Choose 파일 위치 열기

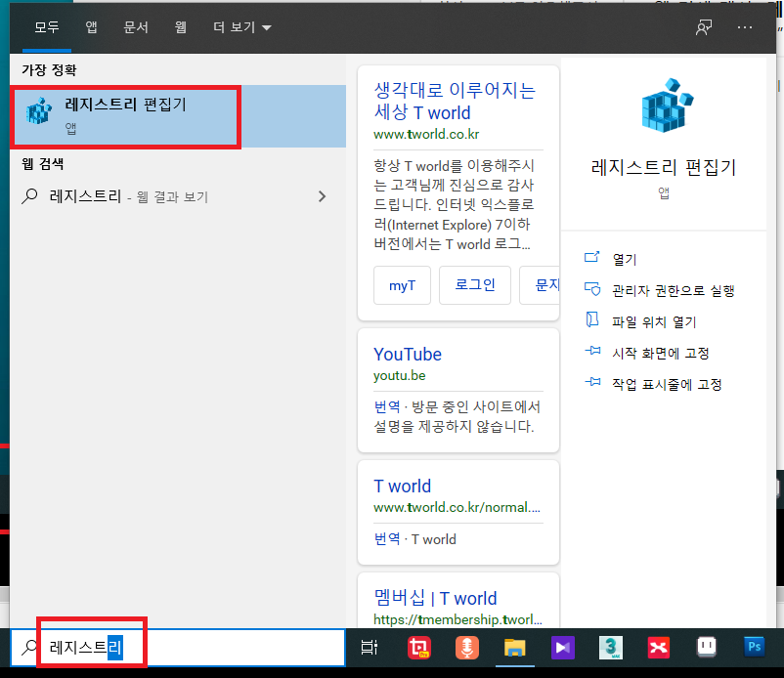pyautogui.click(x=654, y=321)
